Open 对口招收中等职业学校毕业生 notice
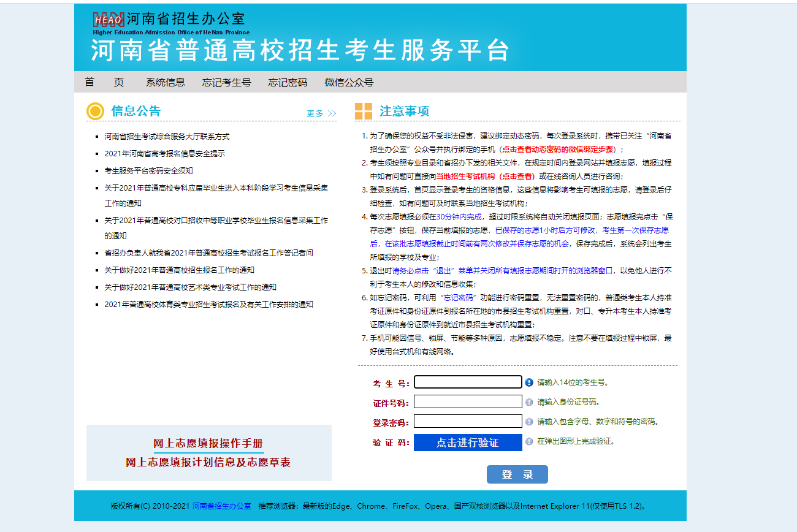797x532 pixels. (216, 227)
